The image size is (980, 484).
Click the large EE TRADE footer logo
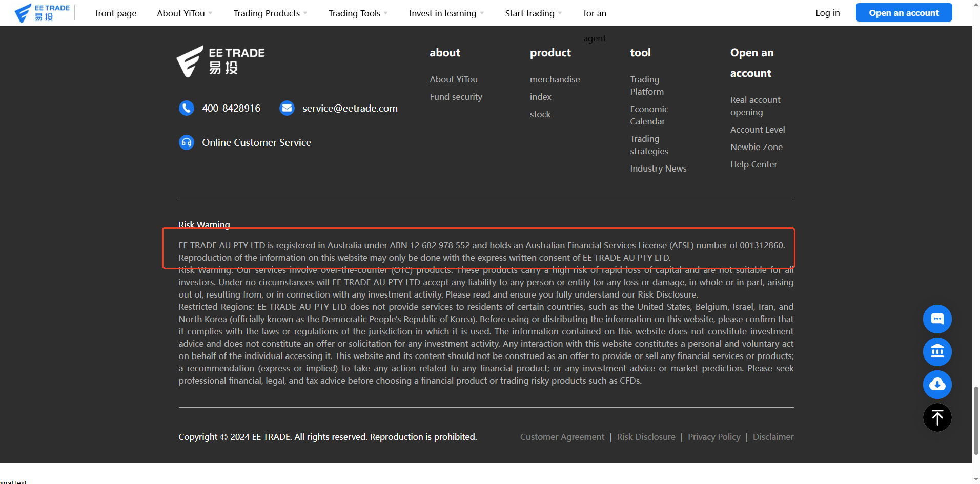click(221, 61)
